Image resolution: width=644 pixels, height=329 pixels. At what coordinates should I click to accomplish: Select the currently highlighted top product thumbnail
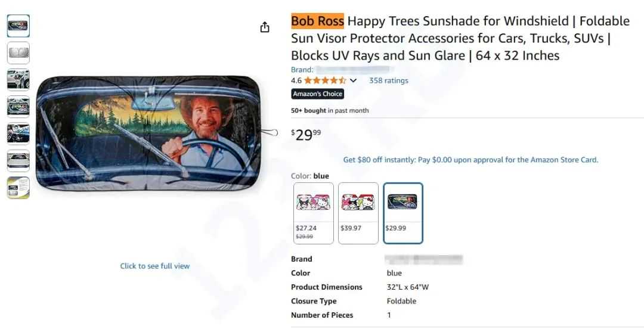click(x=18, y=26)
